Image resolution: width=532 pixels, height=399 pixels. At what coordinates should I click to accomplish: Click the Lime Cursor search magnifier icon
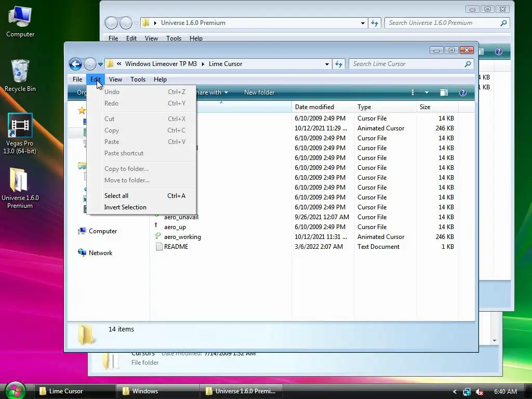468,64
